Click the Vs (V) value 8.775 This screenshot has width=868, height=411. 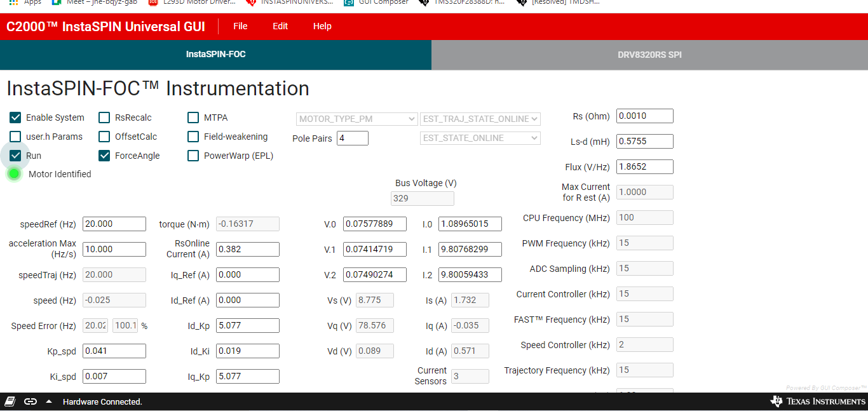click(375, 300)
